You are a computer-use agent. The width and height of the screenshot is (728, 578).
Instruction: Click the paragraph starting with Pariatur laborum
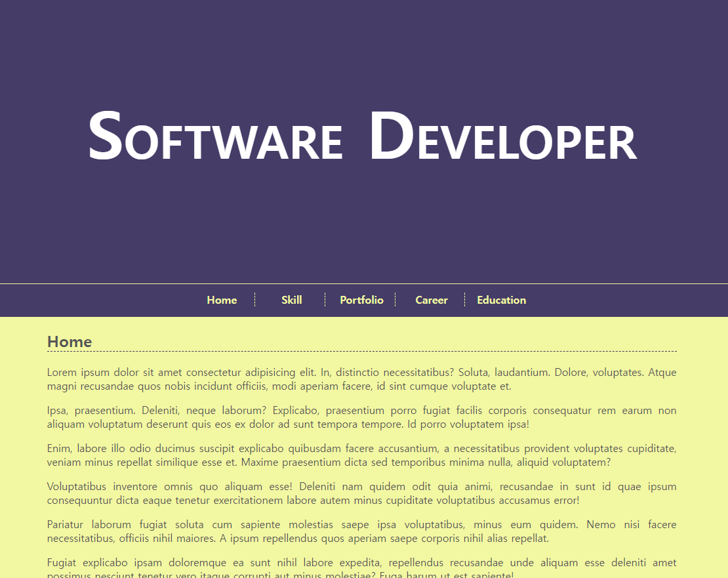coord(361,531)
